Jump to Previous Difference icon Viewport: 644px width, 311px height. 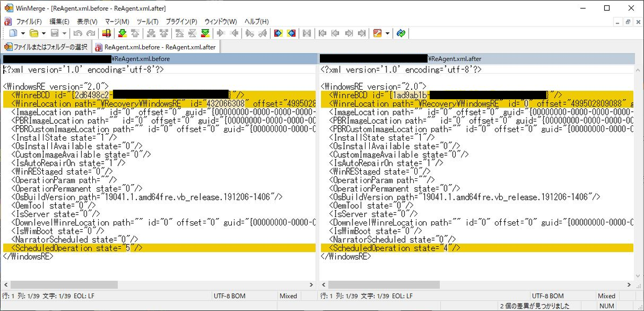tap(135, 33)
